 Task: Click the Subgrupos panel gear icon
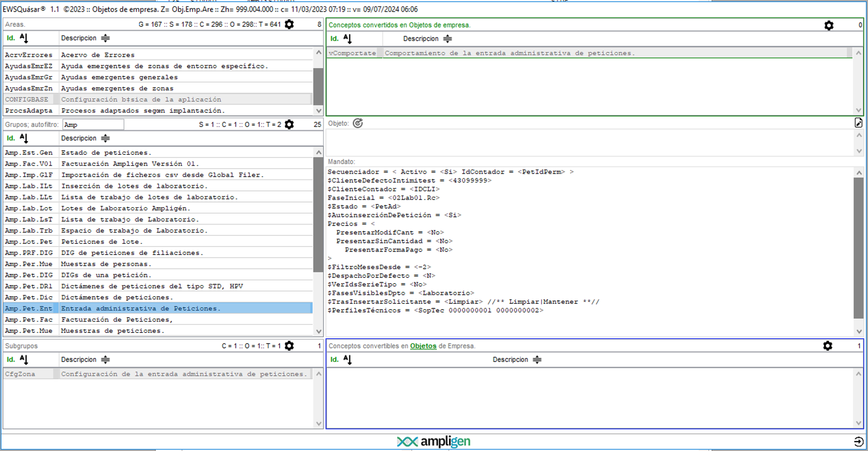[x=289, y=346]
